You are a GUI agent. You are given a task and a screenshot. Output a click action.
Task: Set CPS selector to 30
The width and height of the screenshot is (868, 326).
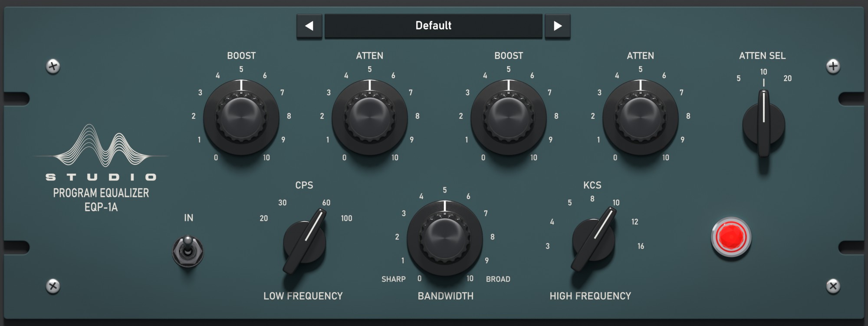[x=283, y=203]
